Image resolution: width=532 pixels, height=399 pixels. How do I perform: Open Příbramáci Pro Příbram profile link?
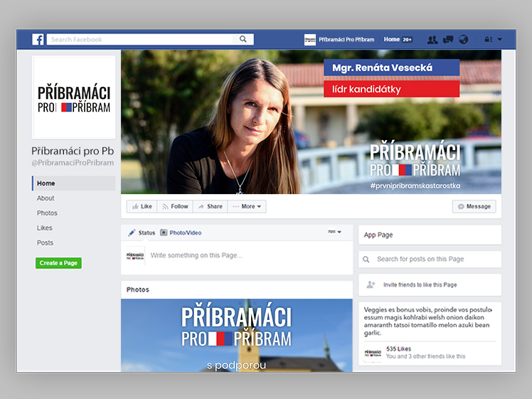[346, 40]
